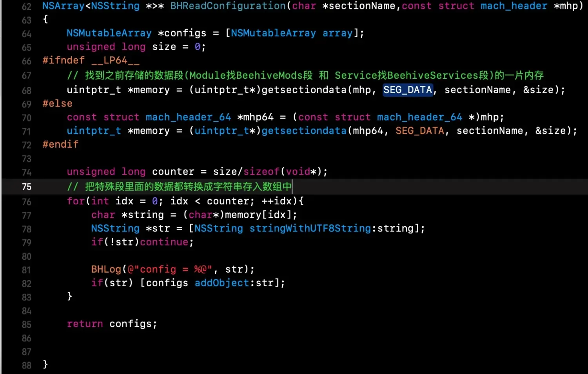Click the stringWithUTF8String method call
588x374 pixels.
[x=310, y=228]
